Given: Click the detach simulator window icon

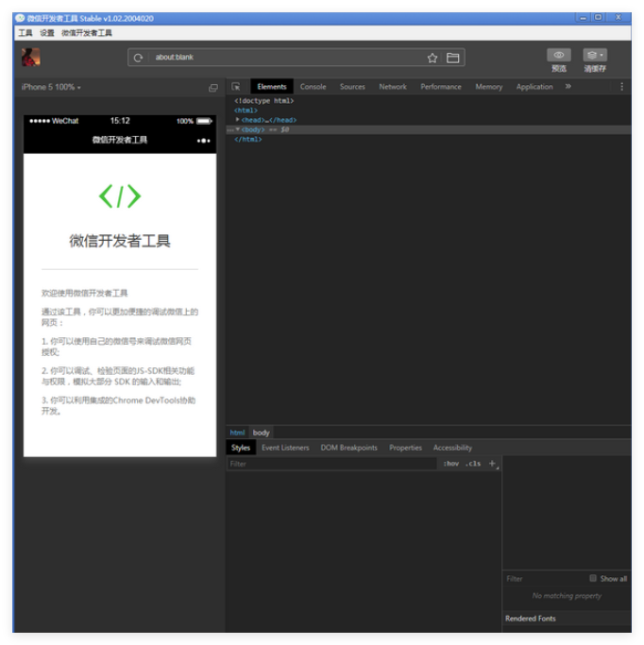Looking at the screenshot, I should (x=213, y=88).
